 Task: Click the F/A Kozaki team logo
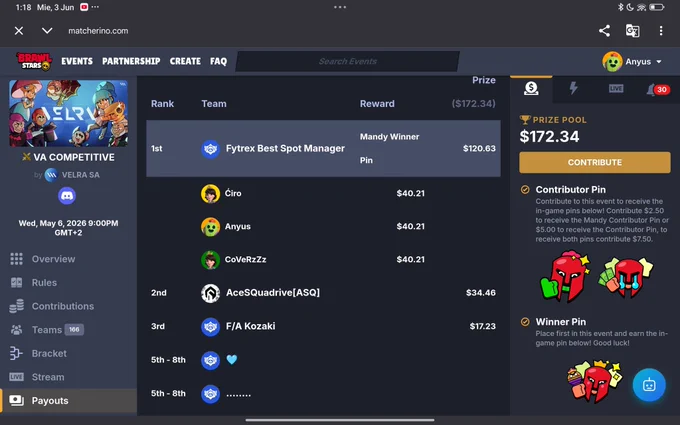point(210,327)
